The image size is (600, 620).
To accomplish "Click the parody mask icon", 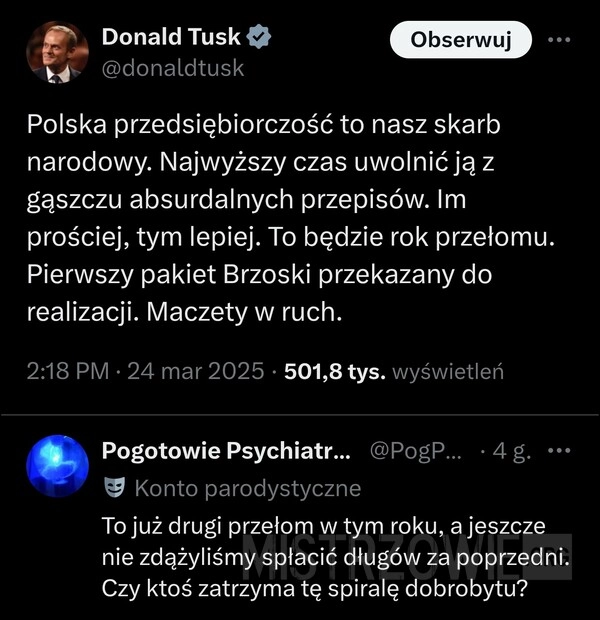I will click(114, 487).
